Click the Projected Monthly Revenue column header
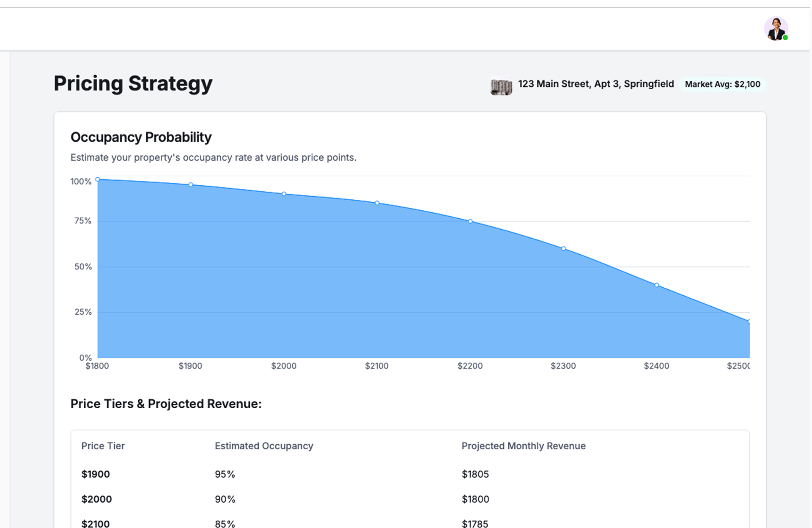 523,446
